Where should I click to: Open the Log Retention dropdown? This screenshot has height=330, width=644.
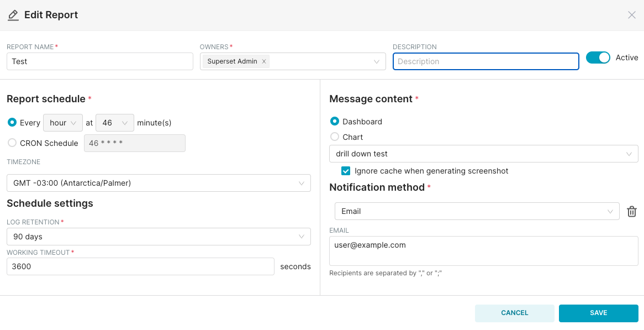click(x=159, y=236)
